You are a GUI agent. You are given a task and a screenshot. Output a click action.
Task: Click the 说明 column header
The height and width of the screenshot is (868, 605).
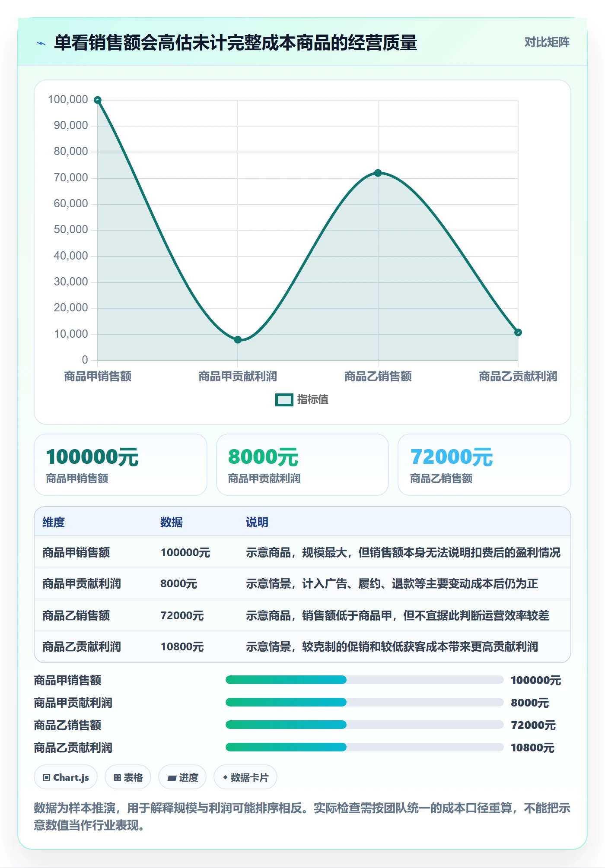[x=257, y=522]
